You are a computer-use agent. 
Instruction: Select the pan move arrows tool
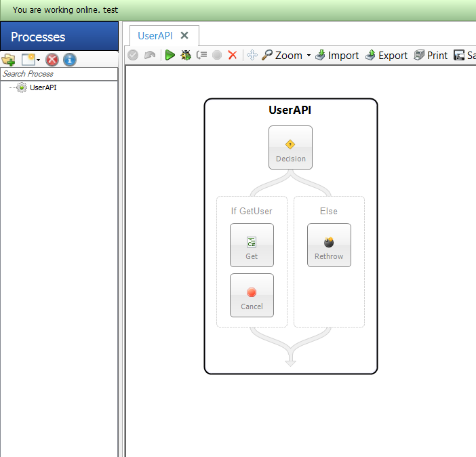click(252, 56)
